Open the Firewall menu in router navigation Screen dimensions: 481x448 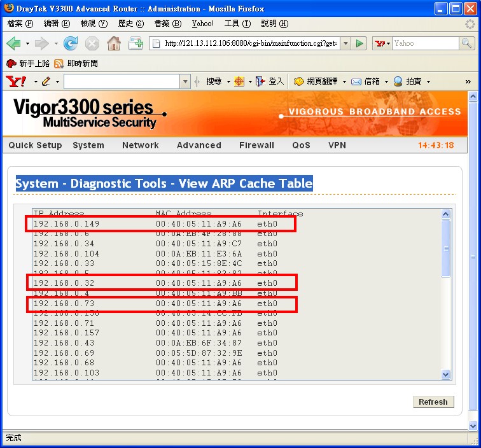point(256,145)
